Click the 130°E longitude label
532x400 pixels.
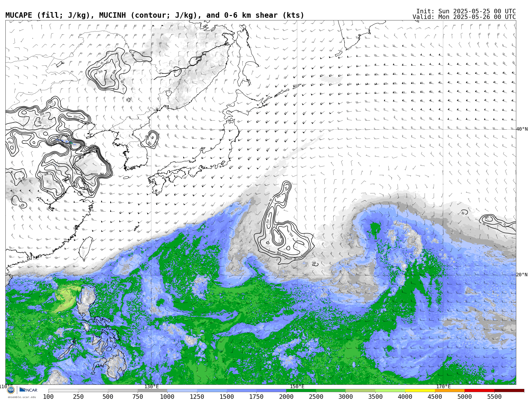(151, 387)
